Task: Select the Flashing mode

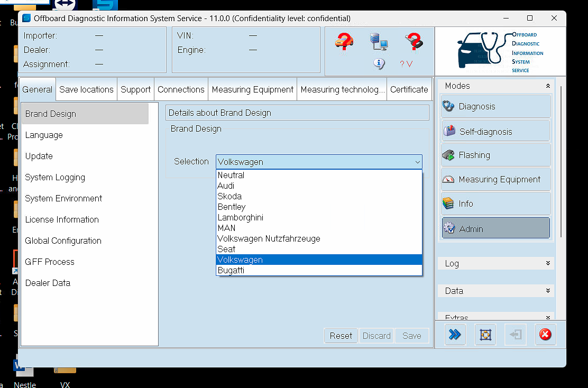Action: [495, 155]
